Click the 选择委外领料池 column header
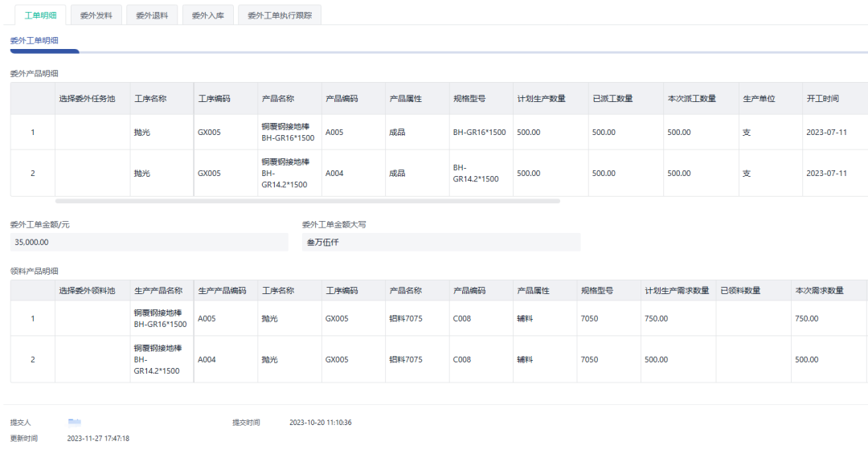Screen dimensions: 868x454 tap(88, 290)
